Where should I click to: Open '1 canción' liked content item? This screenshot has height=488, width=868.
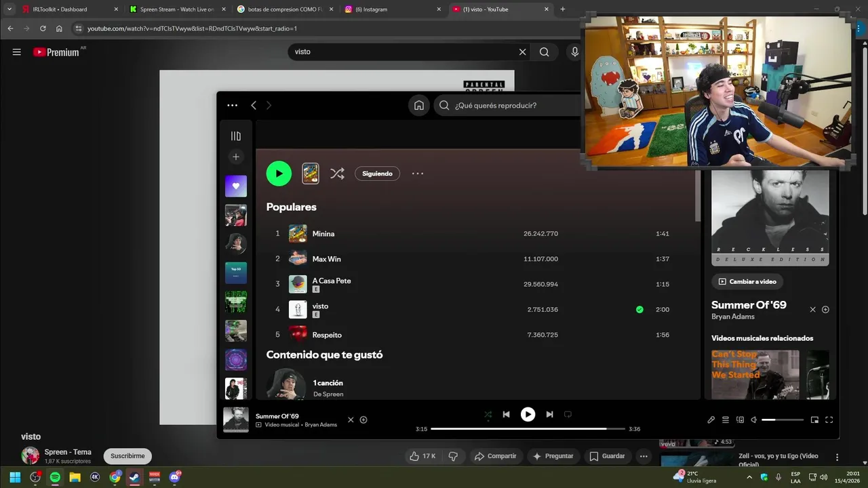(328, 383)
